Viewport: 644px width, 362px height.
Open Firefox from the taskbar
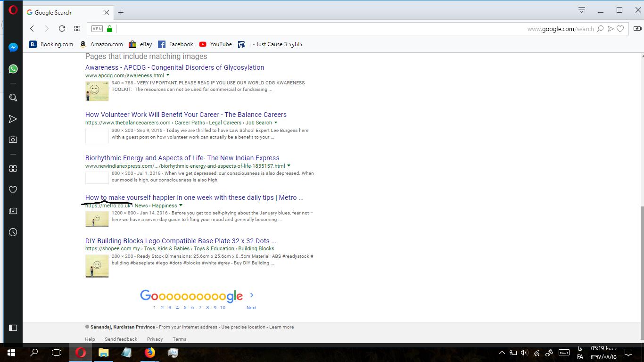pos(149,352)
